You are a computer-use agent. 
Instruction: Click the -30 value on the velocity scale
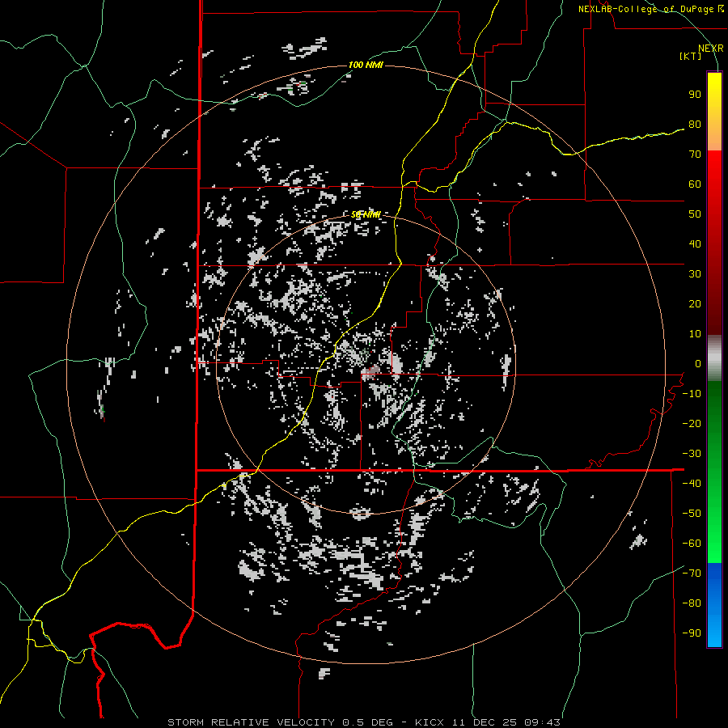click(x=692, y=454)
